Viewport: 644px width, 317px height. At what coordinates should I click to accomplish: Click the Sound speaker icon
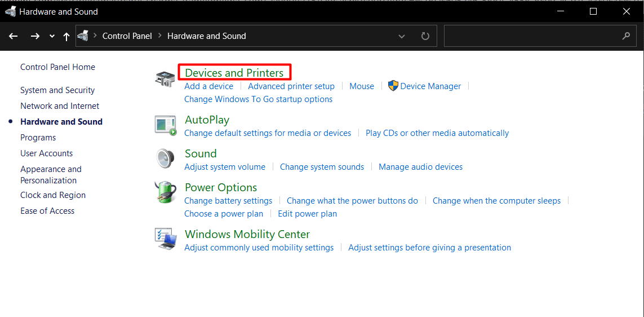click(165, 158)
